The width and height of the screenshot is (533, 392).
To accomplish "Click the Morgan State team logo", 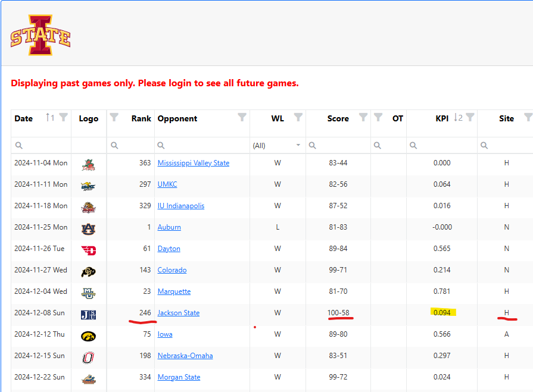I will click(88, 379).
